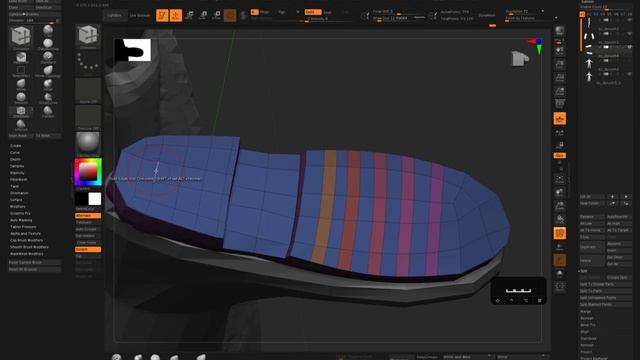This screenshot has width=640, height=360.
Task: Click the Solo mode icon on right shelf
Action: 560,274
